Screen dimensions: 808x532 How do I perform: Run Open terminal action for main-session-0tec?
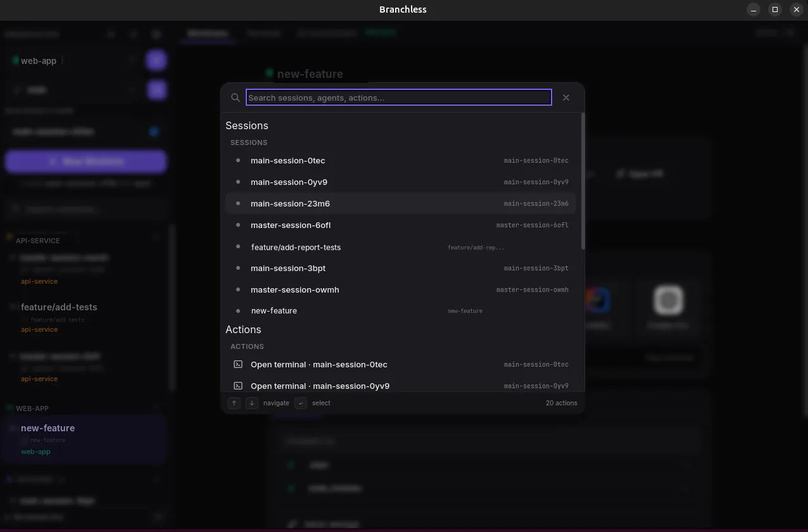tap(401, 365)
